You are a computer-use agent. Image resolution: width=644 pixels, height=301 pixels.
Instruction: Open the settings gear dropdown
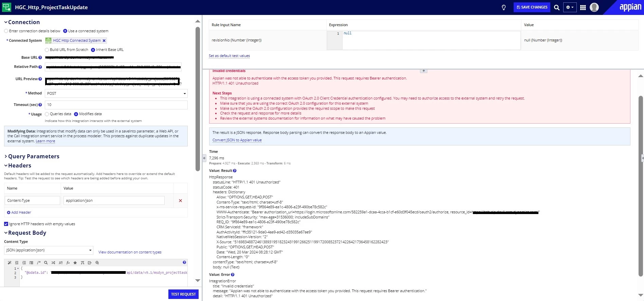coord(570,7)
